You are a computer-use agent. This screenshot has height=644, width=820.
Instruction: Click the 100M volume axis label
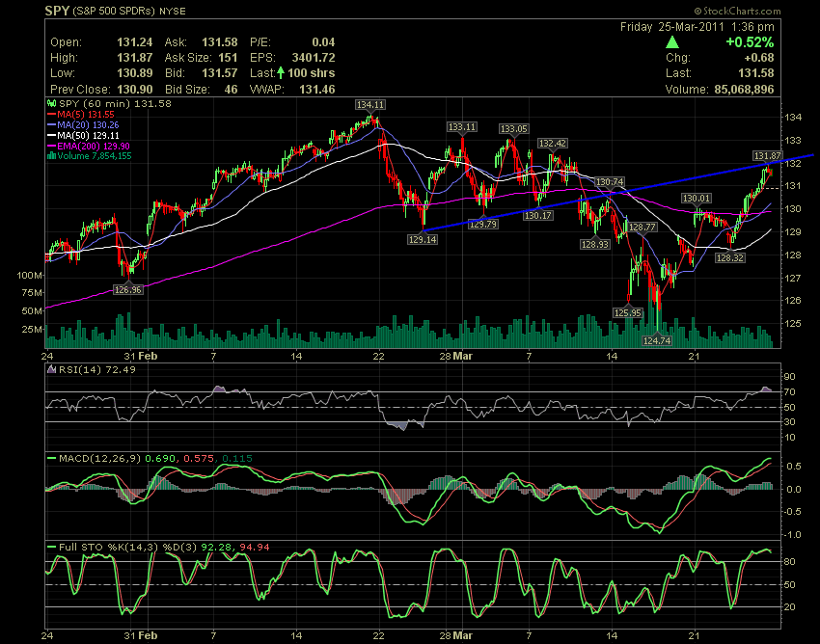[x=30, y=276]
